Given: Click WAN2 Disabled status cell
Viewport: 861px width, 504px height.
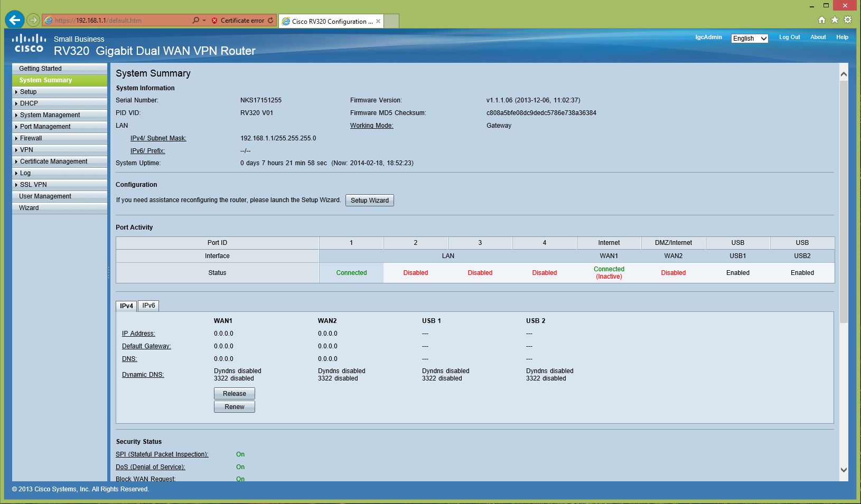Looking at the screenshot, I should 673,273.
